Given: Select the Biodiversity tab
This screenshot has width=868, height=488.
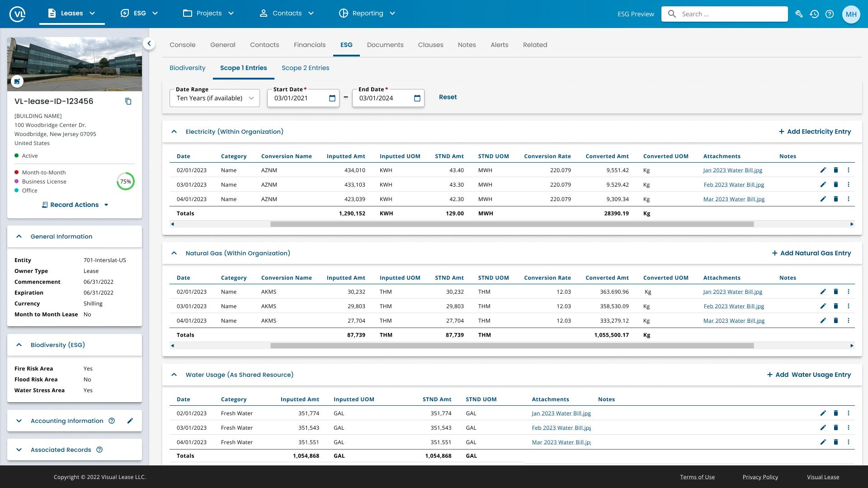Looking at the screenshot, I should [187, 67].
